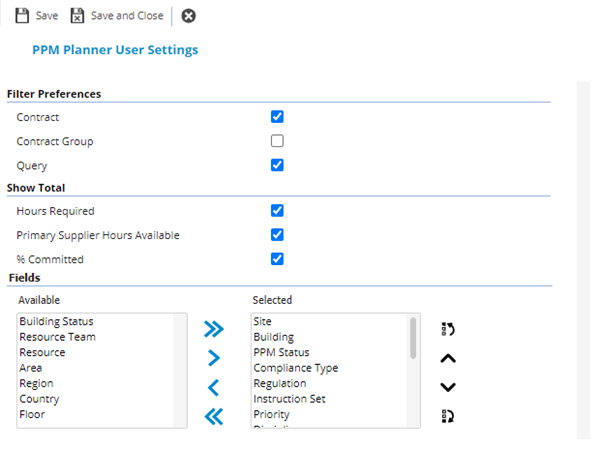This screenshot has height=449, width=600.
Task: Move selected field up one position
Action: tap(448, 358)
